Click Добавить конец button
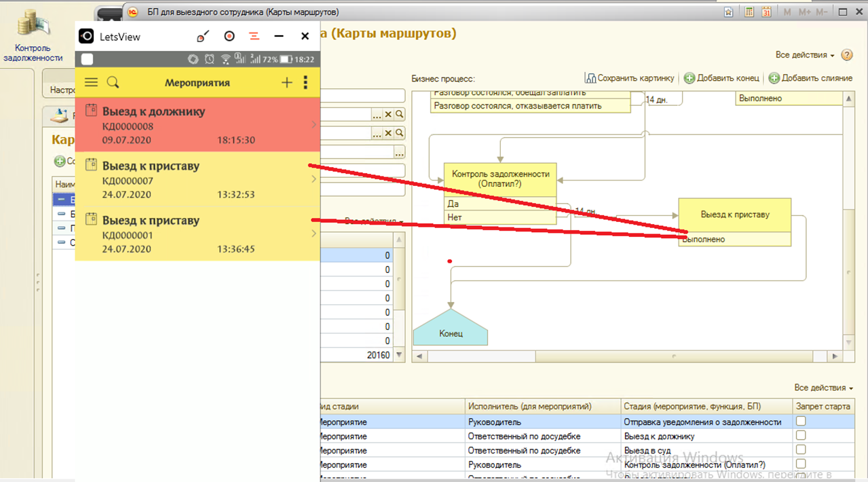 pyautogui.click(x=721, y=78)
